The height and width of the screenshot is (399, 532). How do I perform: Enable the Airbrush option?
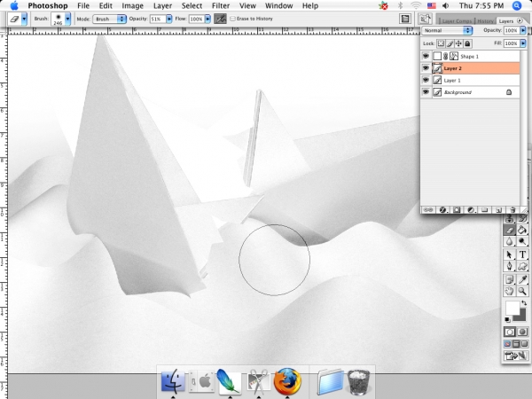coord(220,19)
